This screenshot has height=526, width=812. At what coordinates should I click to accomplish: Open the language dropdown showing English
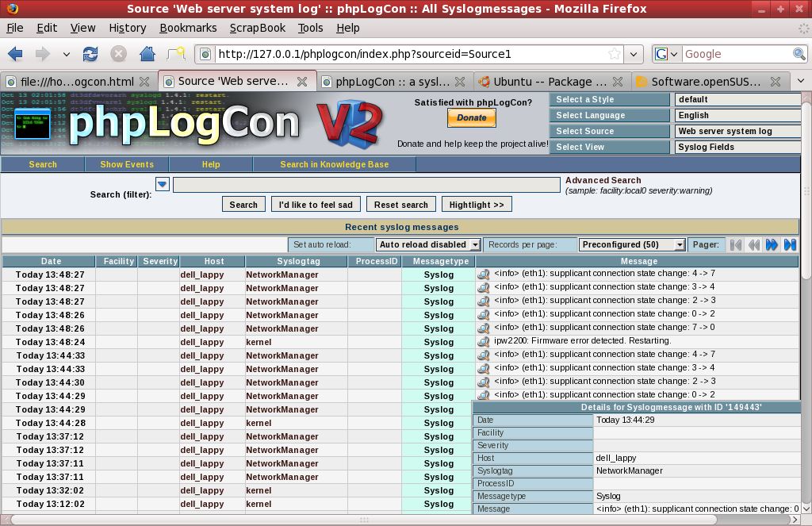(737, 116)
